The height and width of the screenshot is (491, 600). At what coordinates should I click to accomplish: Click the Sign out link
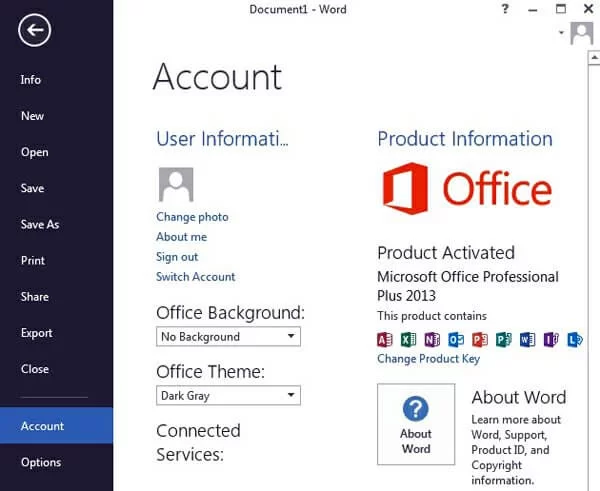pyautogui.click(x=177, y=257)
